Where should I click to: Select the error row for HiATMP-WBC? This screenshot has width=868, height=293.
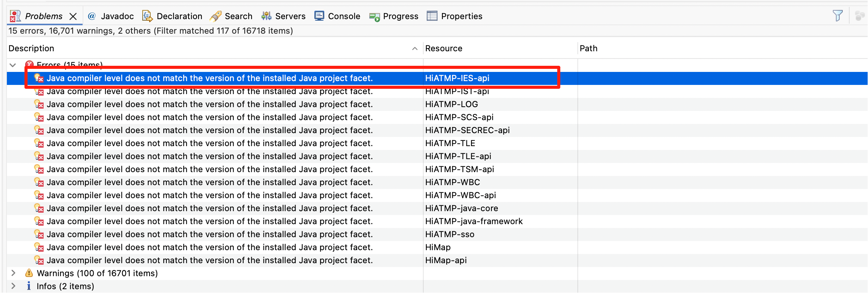(x=437, y=182)
